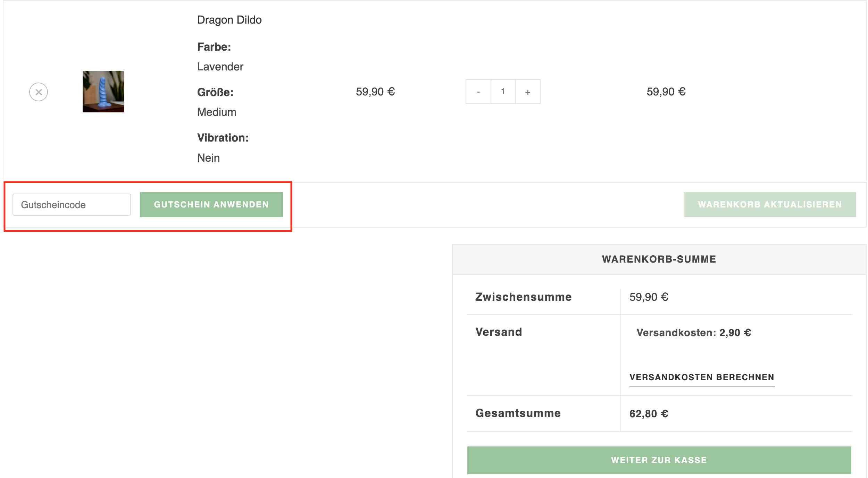
Task: Click the Gutschein anwenden button
Action: pos(211,204)
